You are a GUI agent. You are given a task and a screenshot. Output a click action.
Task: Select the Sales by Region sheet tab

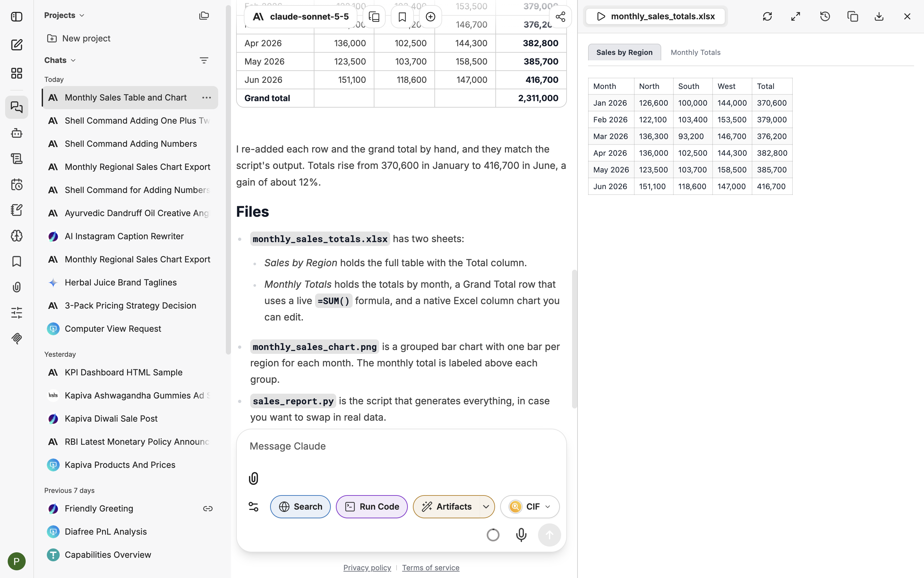tap(624, 52)
